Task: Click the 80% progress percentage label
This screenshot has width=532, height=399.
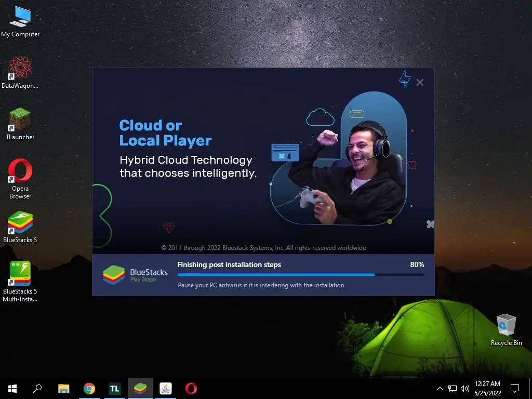Action: click(x=417, y=264)
